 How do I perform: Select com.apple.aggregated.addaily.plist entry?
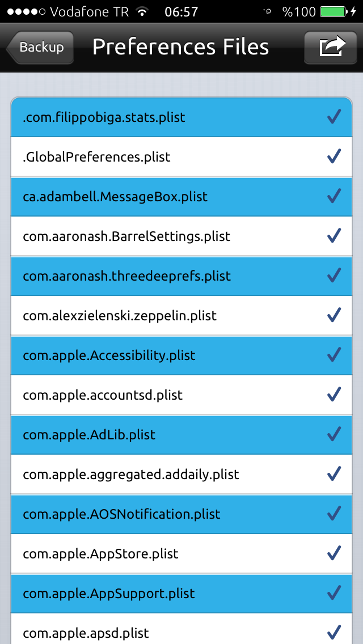(x=181, y=475)
